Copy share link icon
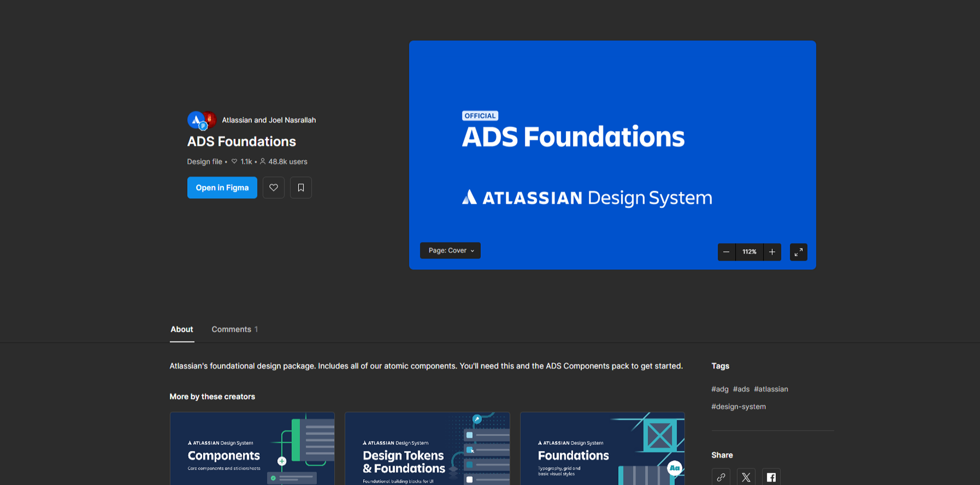This screenshot has width=980, height=485. pos(721,477)
